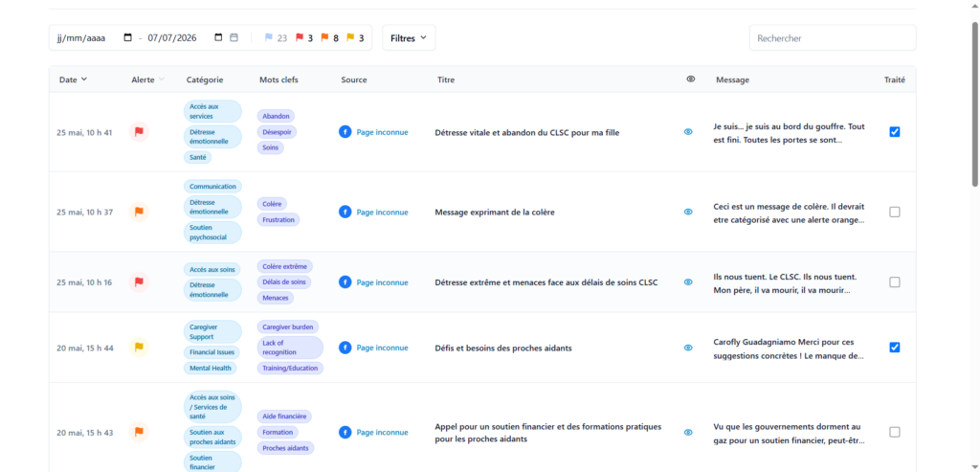
Task: Click the Santé category tag
Action: tap(197, 157)
